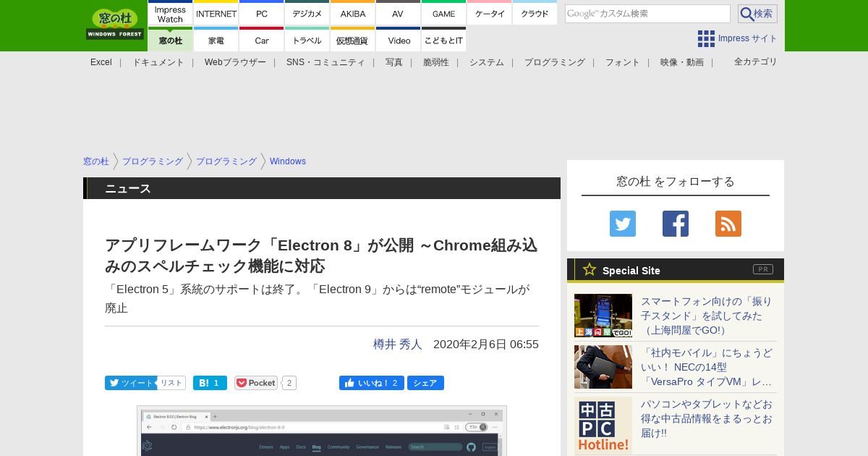Click the Impress サイト link text
This screenshot has height=456, width=868.
(x=748, y=38)
